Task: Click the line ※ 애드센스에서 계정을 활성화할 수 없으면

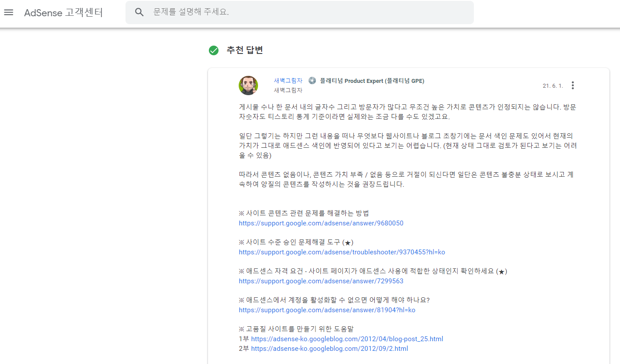Action: (x=334, y=300)
